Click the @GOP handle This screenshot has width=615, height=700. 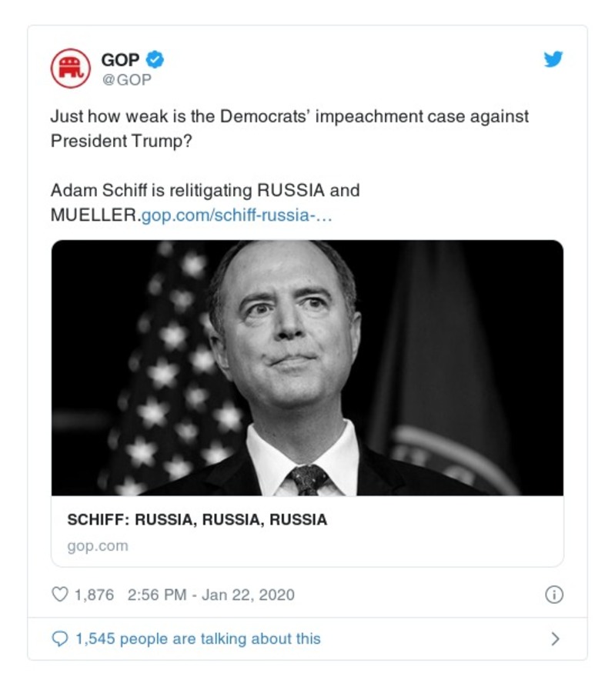[x=126, y=79]
